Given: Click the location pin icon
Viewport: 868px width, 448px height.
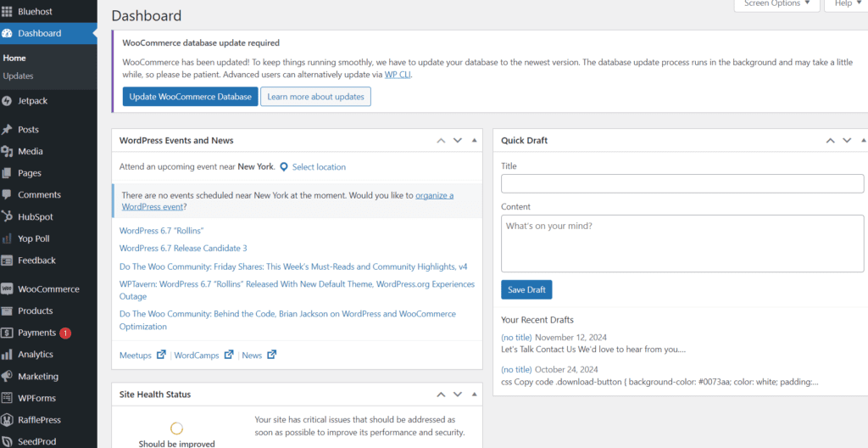Looking at the screenshot, I should pyautogui.click(x=284, y=167).
